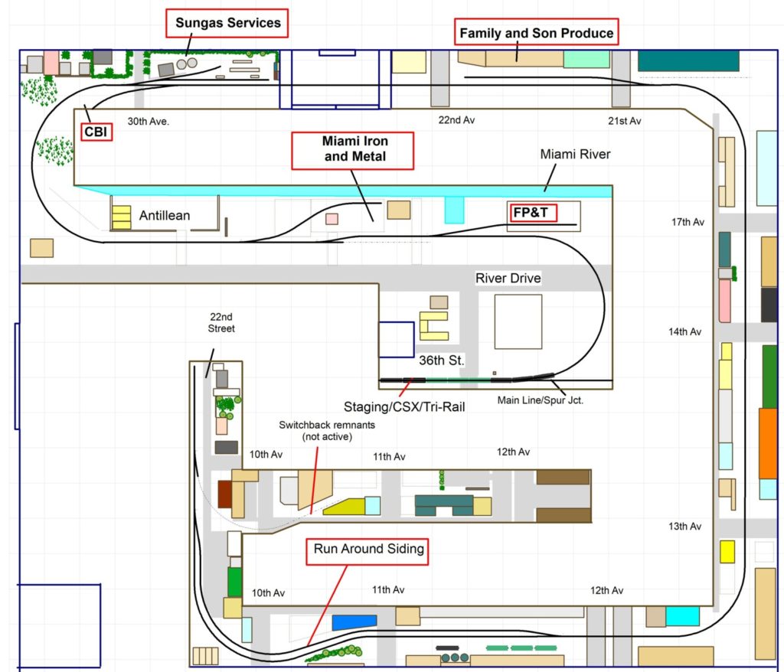Screen dimensions: 784x672
Task: Select the 13th Av label
Action: point(685,526)
